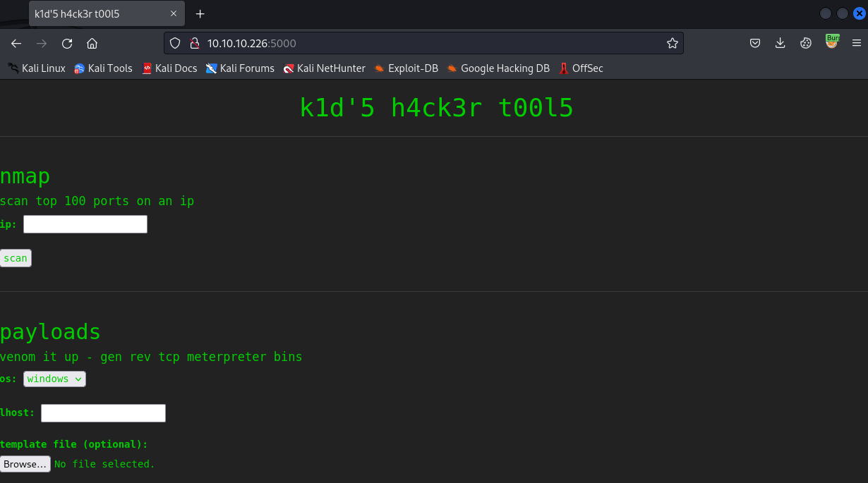
Task: Click the scan button
Action: pyautogui.click(x=16, y=257)
